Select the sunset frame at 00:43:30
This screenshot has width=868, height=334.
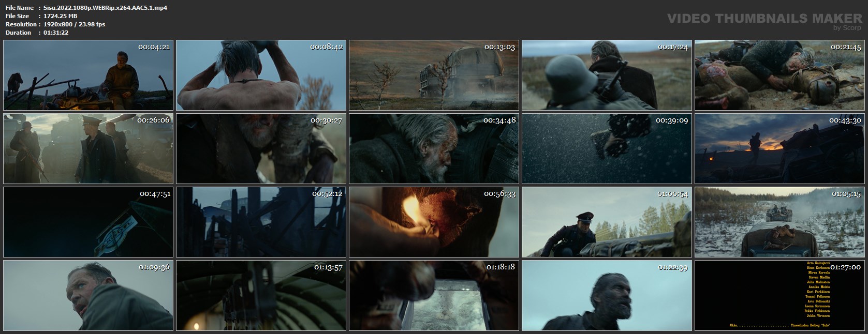[779, 149]
